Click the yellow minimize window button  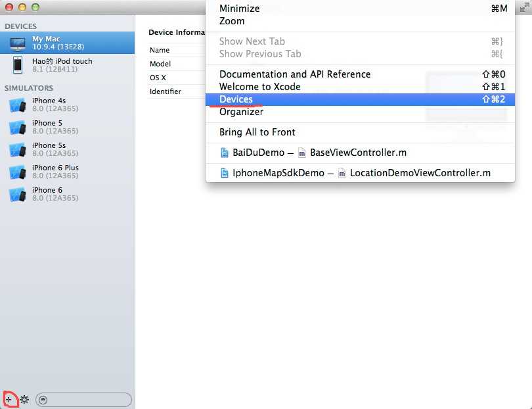22,7
